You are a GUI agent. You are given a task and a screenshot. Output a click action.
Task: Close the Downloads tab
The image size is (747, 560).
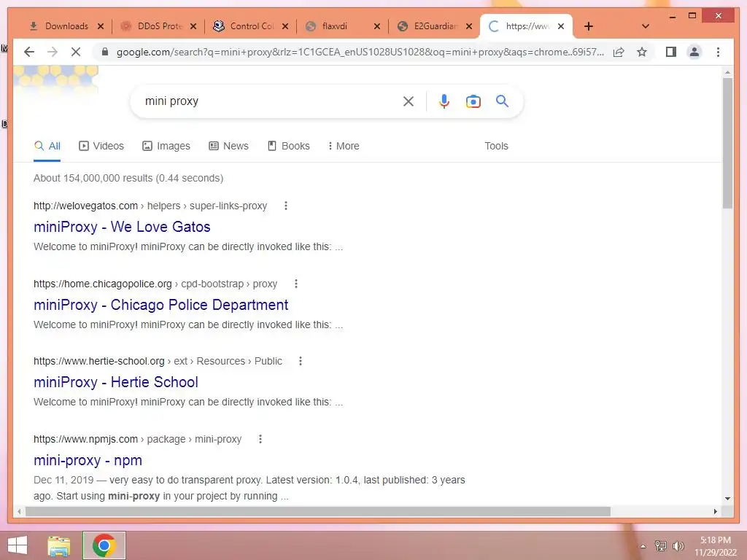(101, 26)
